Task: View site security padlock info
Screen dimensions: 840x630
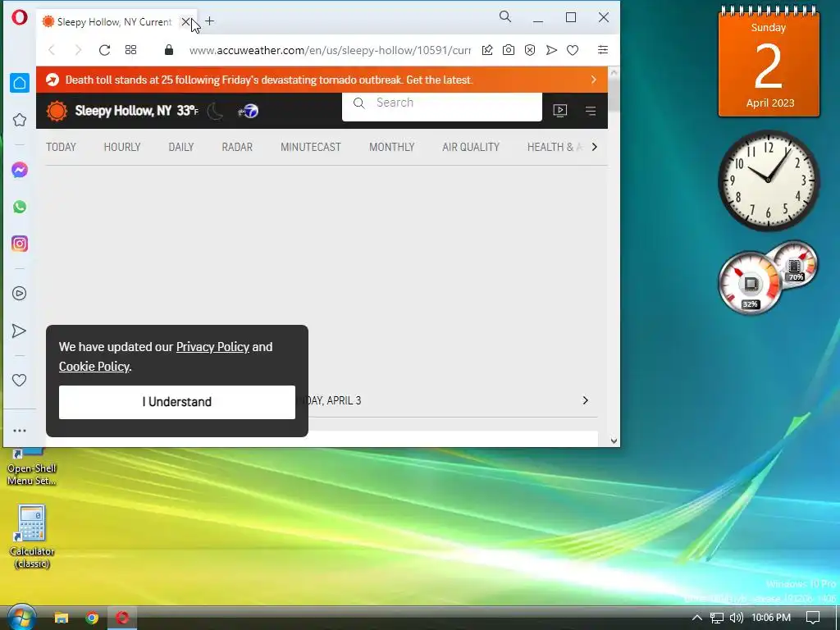Action: 169,50
